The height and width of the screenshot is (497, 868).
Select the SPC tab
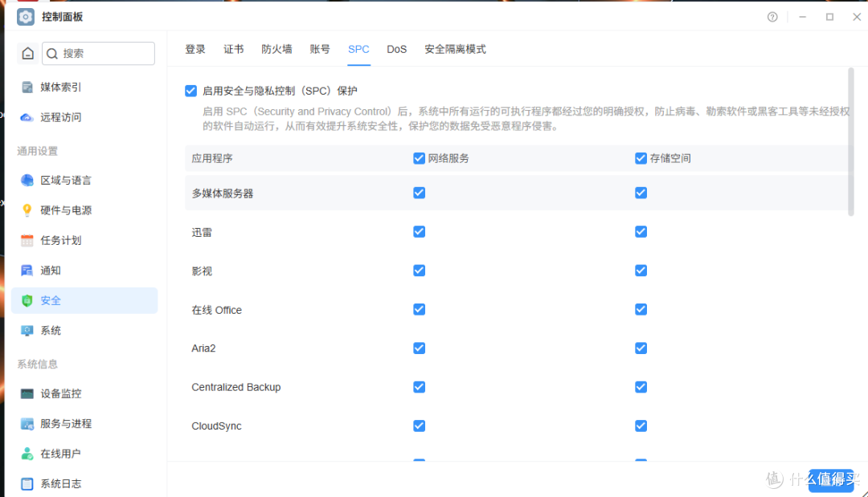tap(358, 49)
